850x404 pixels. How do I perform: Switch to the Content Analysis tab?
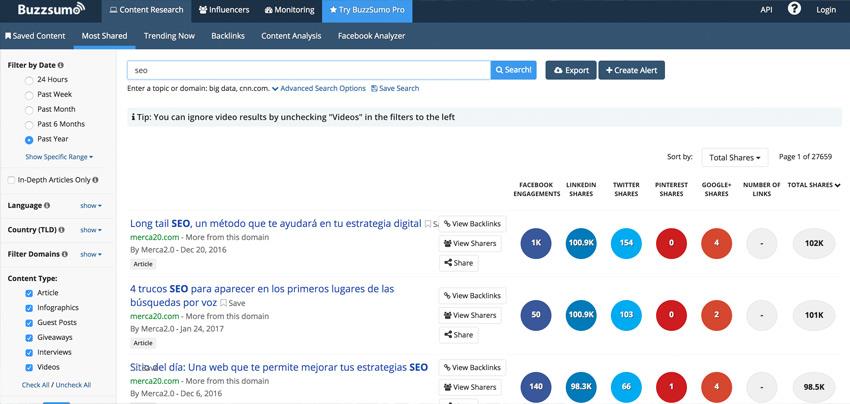[291, 36]
